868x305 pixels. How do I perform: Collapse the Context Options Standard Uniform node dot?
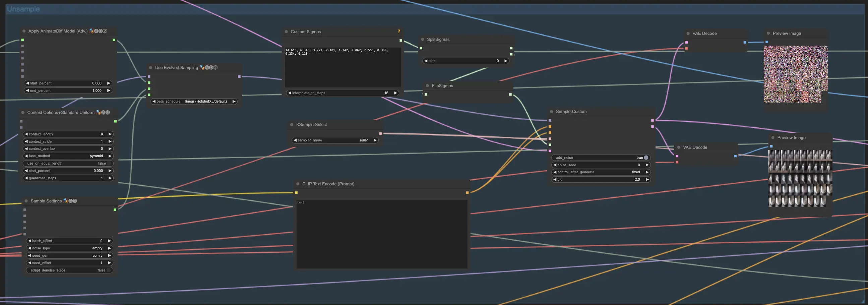23,113
